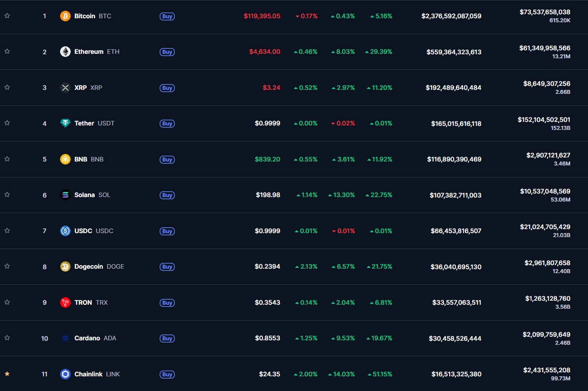This screenshot has width=588, height=391.
Task: Click Tether volume $152,104,502,501
Action: pos(544,120)
